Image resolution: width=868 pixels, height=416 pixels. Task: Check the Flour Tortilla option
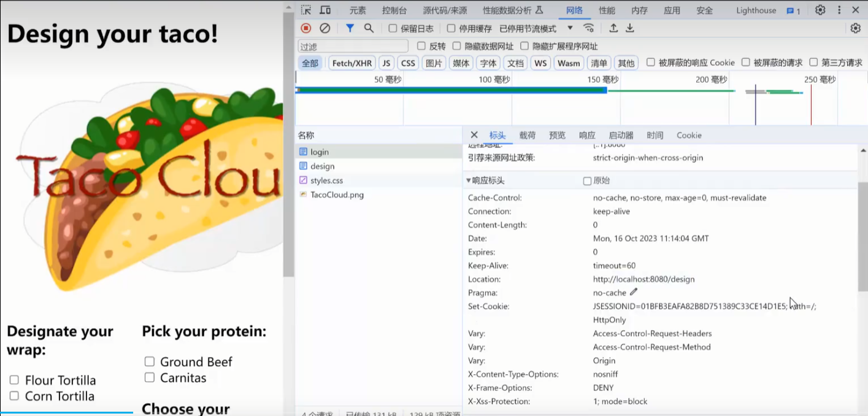(x=14, y=380)
